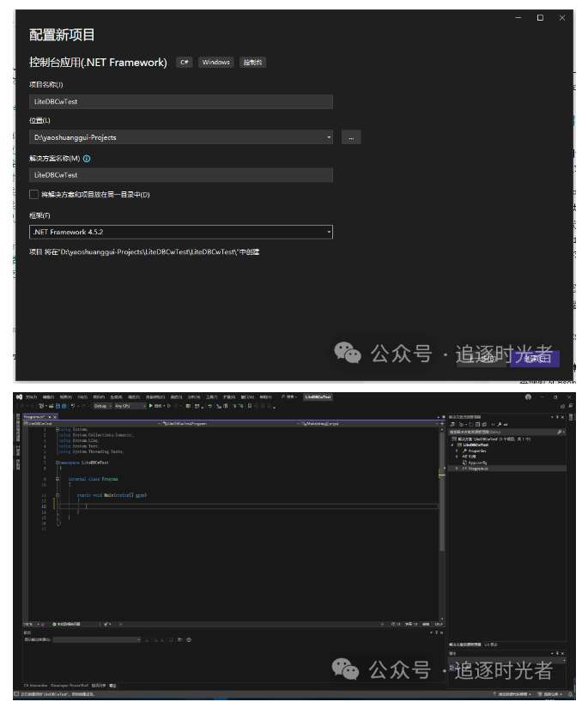The width and height of the screenshot is (588, 708).
Task: Click the Windows tag in dialog
Action: [215, 63]
